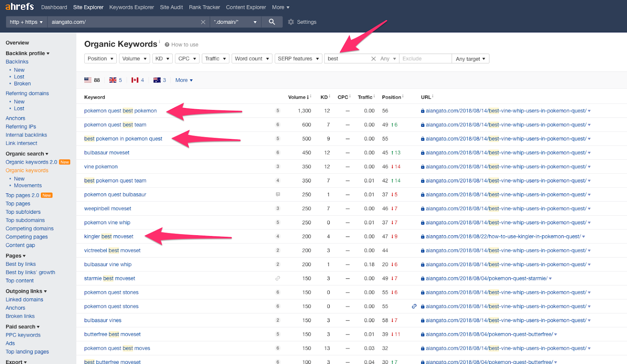The image size is (627, 364).
Task: Click SERP features badge for 'victreebel best moveset'
Action: click(x=278, y=250)
